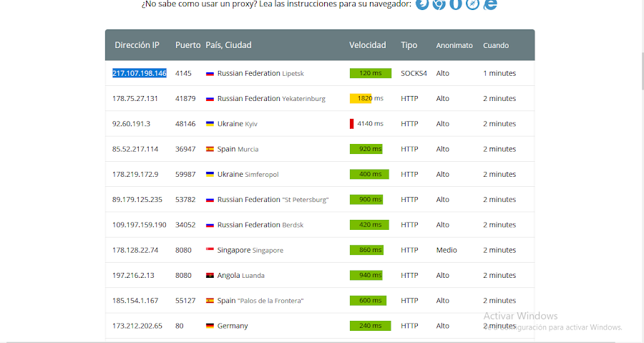
Task: Click the Angola flag icon
Action: (210, 275)
